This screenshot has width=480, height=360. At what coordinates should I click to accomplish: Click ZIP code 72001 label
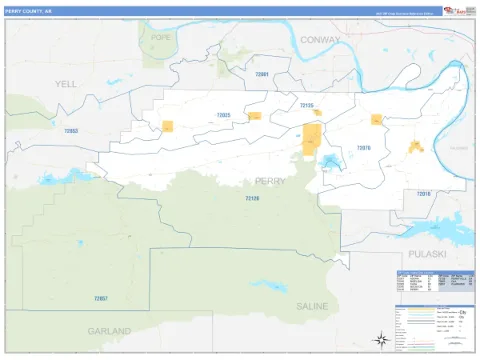click(x=262, y=74)
